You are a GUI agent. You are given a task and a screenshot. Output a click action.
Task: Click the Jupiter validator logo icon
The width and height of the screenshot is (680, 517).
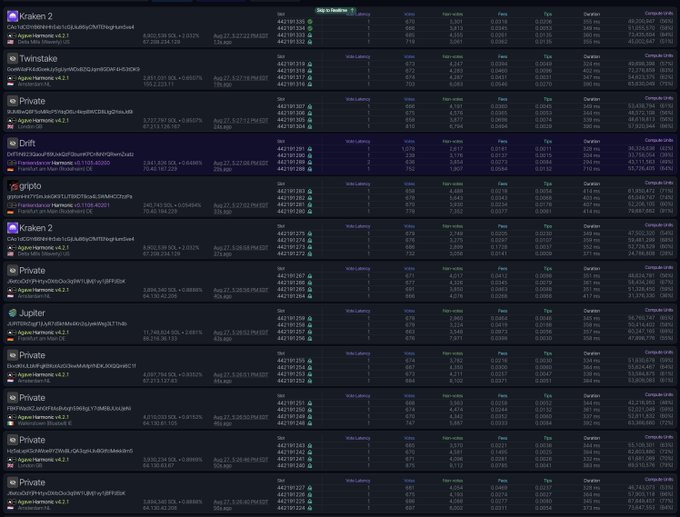[x=13, y=313]
